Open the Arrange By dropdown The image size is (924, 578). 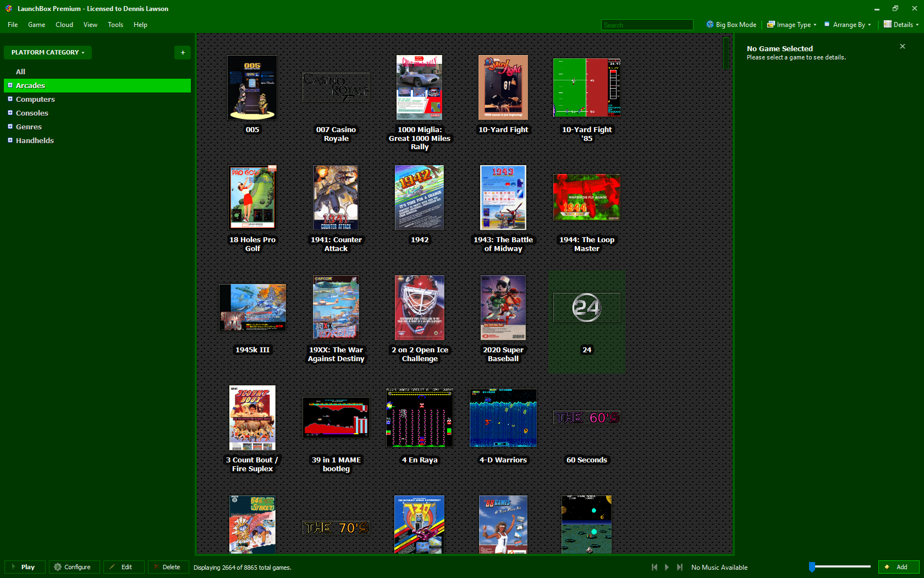[x=848, y=25]
